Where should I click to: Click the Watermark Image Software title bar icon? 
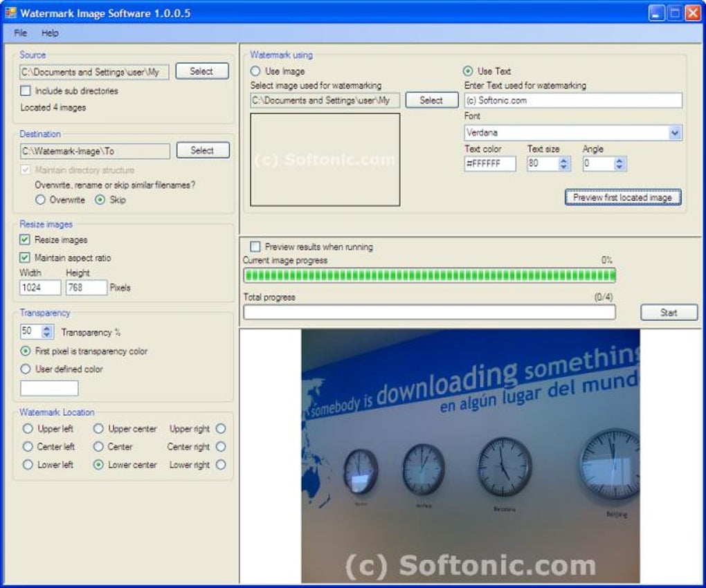10,12
